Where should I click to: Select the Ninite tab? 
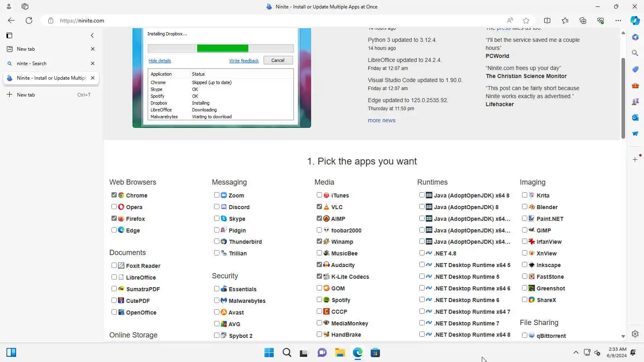point(50,78)
